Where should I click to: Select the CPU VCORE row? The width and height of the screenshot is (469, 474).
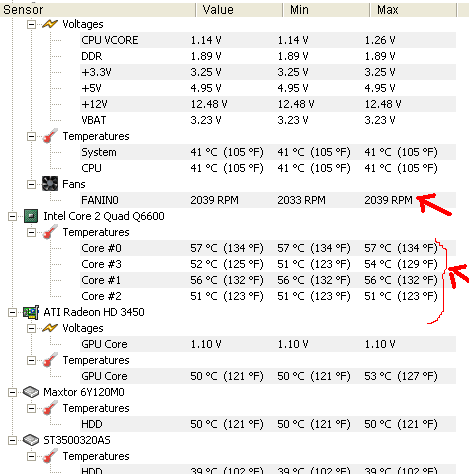268,40
